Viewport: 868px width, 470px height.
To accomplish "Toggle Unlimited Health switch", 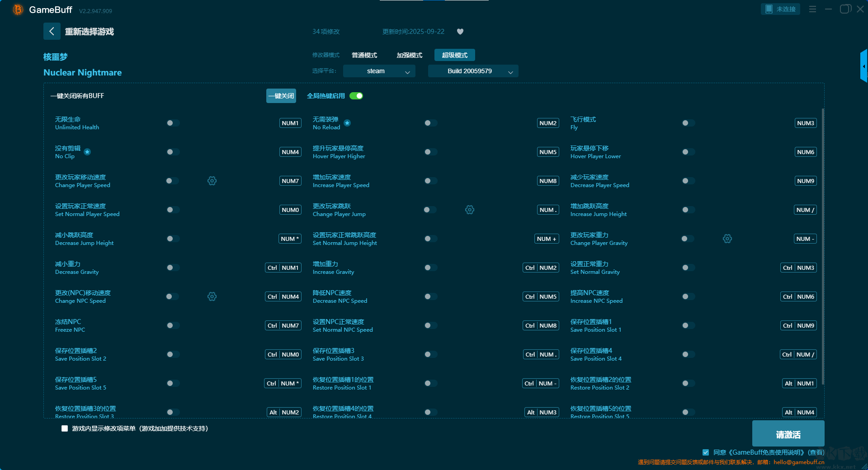I will pos(173,123).
